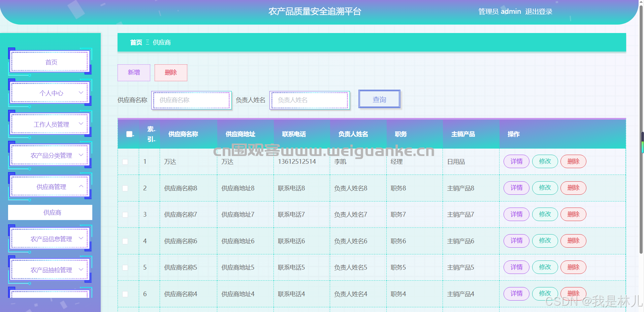Click the 删除 batch delete button above table

171,72
